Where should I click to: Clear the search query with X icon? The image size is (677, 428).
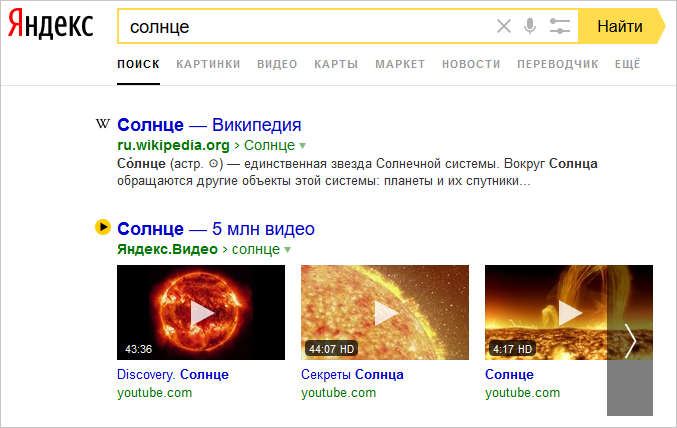503,26
